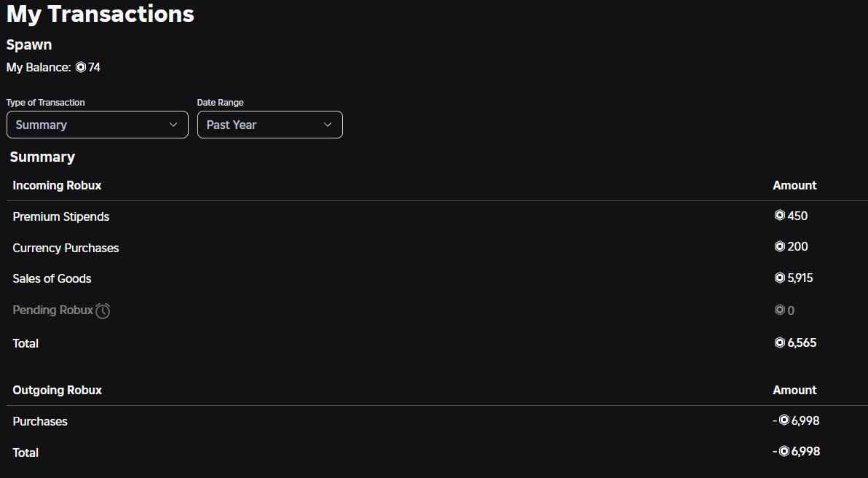This screenshot has height=478, width=868.
Task: Click the chevron on Past Year dropdown
Action: [x=328, y=125]
